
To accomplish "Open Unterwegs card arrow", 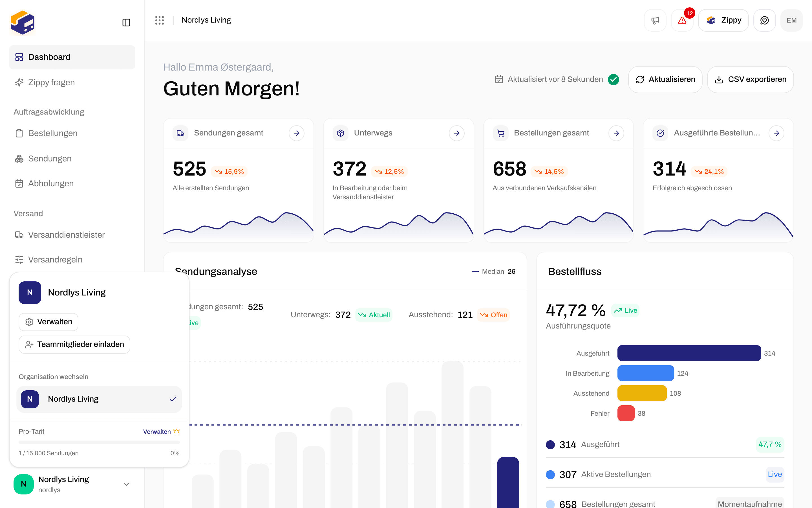I will coord(457,133).
